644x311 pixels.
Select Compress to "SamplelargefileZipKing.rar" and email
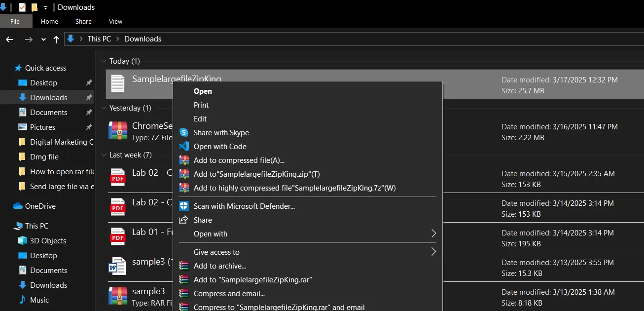click(x=279, y=307)
